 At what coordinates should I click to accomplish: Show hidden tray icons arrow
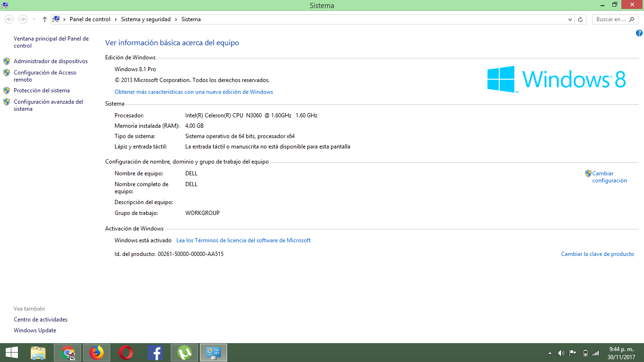click(550, 353)
